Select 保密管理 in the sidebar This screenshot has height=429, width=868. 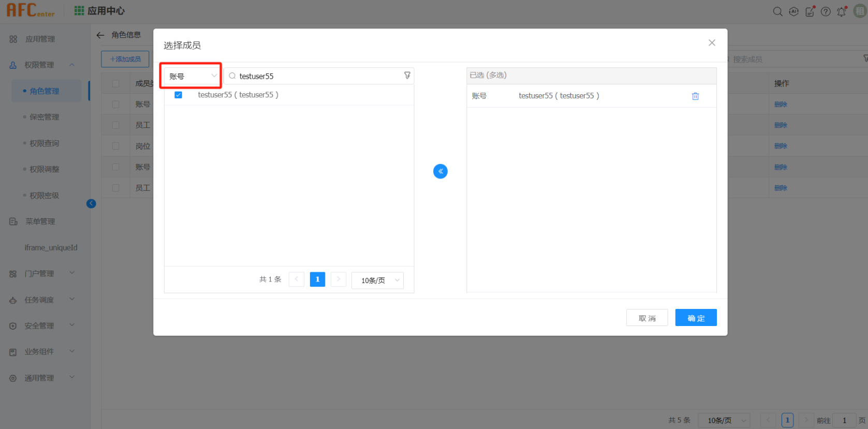[x=44, y=117]
